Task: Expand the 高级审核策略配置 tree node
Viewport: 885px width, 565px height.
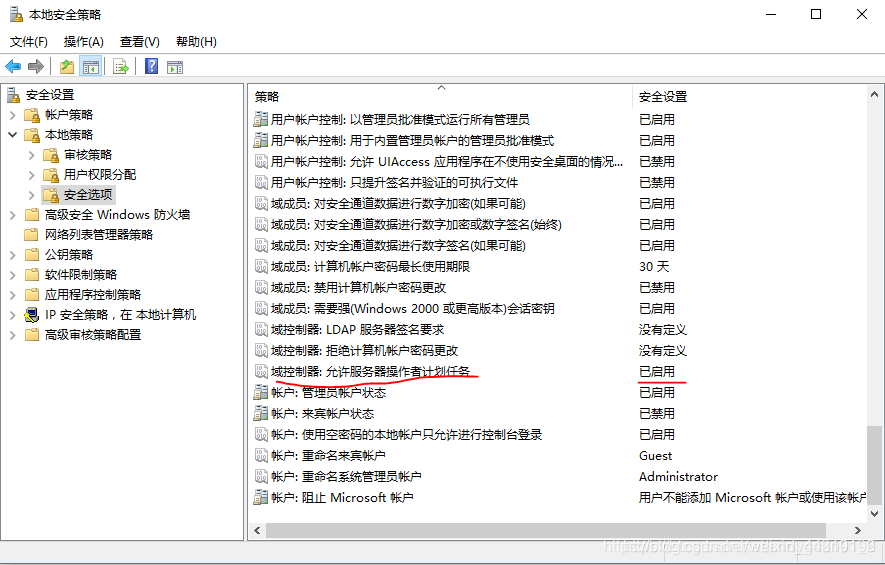Action: (13, 335)
